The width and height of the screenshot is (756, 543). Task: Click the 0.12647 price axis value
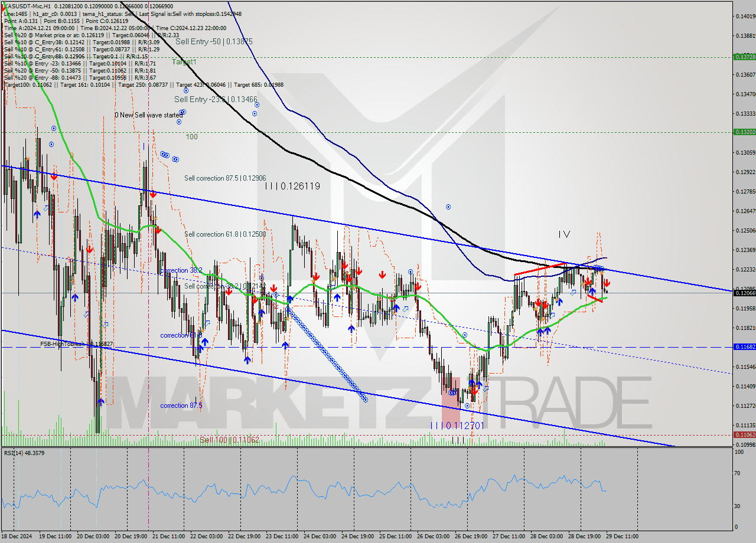coord(745,211)
